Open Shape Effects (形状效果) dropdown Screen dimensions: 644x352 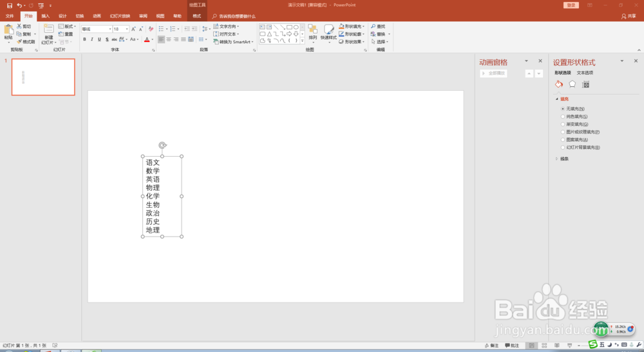[352, 42]
